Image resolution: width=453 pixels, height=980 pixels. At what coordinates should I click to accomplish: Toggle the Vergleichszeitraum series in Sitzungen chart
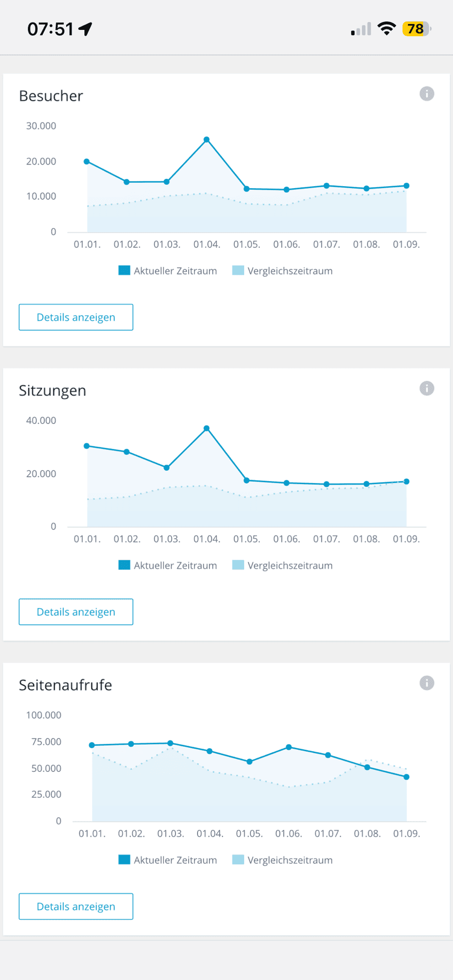282,565
